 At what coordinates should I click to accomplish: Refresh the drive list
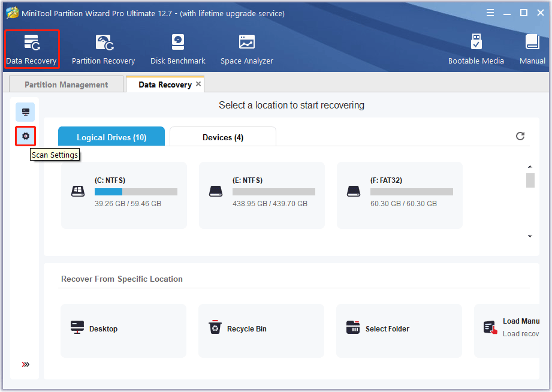pos(520,136)
